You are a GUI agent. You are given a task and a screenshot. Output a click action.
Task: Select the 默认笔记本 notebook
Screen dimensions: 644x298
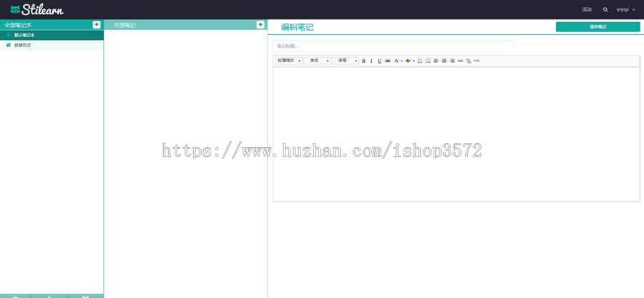click(x=52, y=35)
